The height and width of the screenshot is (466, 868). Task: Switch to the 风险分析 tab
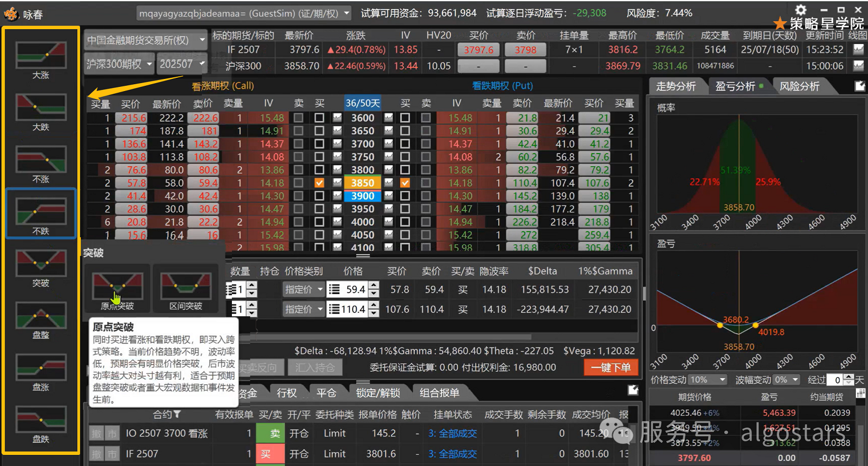pos(799,86)
